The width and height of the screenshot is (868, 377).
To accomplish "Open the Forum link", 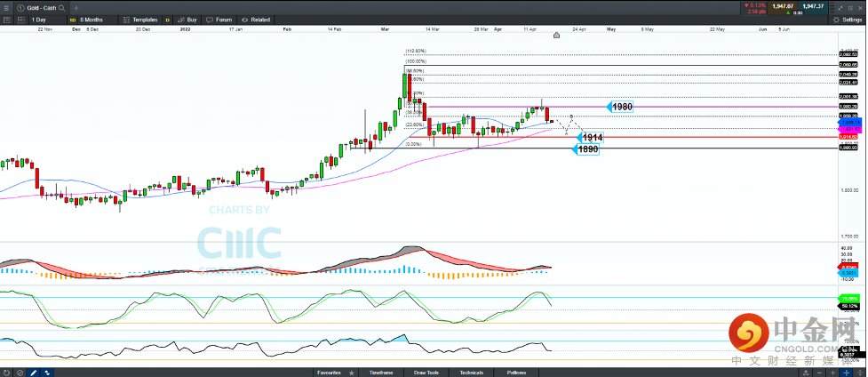I will (x=219, y=20).
